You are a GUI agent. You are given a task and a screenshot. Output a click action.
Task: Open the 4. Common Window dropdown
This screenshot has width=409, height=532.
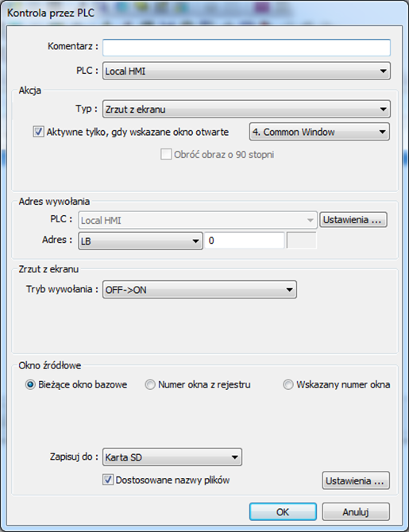pos(319,132)
